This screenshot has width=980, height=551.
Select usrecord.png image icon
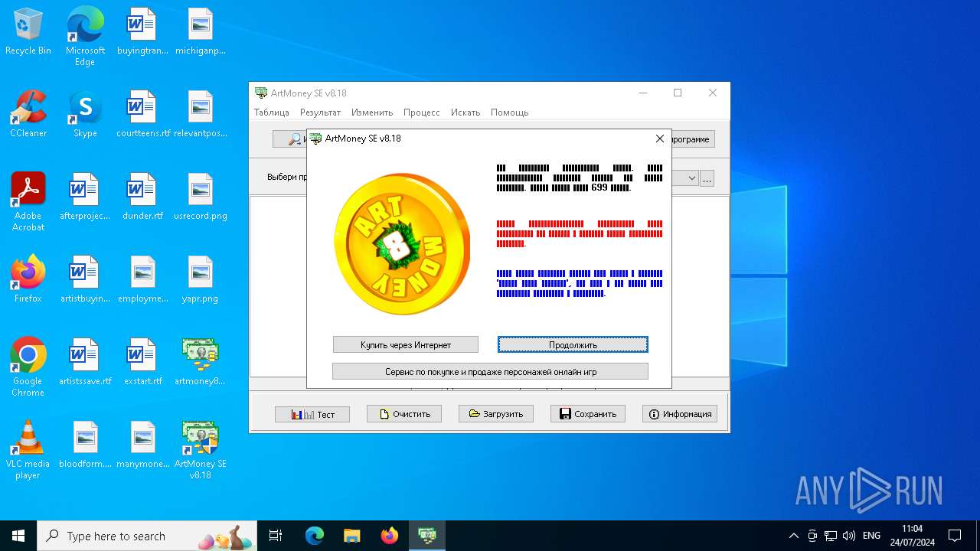point(201,197)
